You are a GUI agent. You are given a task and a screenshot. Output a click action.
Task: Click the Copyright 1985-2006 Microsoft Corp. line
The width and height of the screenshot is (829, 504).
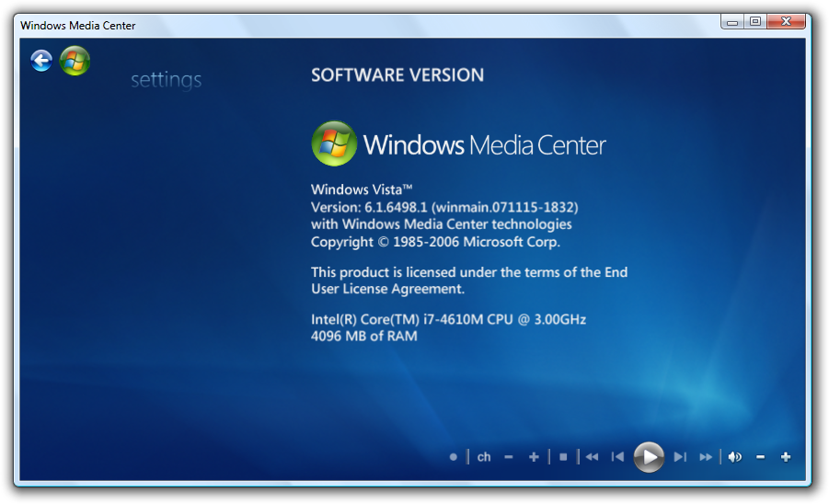coord(435,242)
